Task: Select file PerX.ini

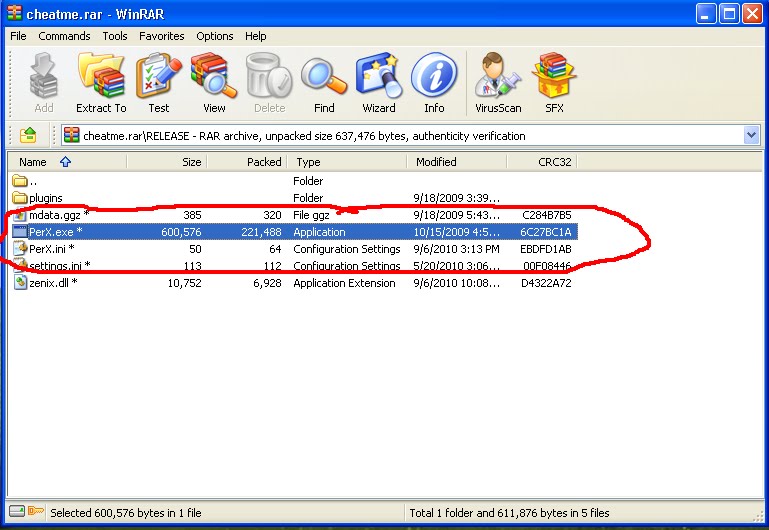Action: point(51,249)
